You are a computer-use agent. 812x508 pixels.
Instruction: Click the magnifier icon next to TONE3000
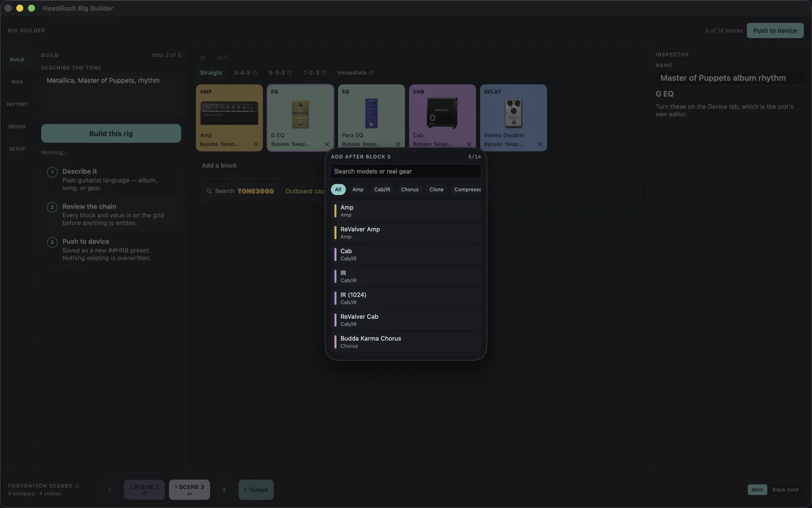tap(209, 191)
